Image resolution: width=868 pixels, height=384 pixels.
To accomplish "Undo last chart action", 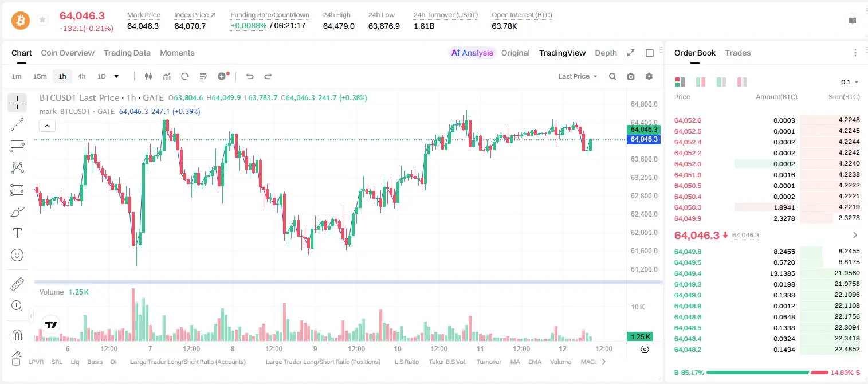I will coord(249,76).
